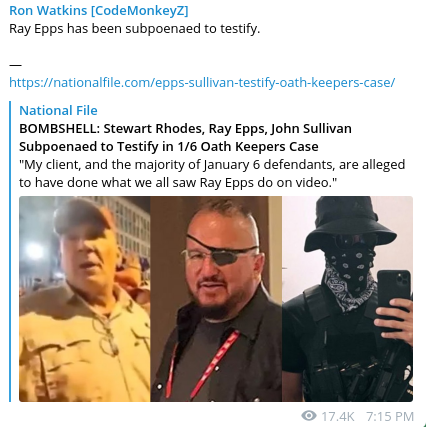Viewport: 426px width, 427px height.
Task: Open the Ron Watkins [CodeMonkeyZ] channel name
Action: (99, 11)
